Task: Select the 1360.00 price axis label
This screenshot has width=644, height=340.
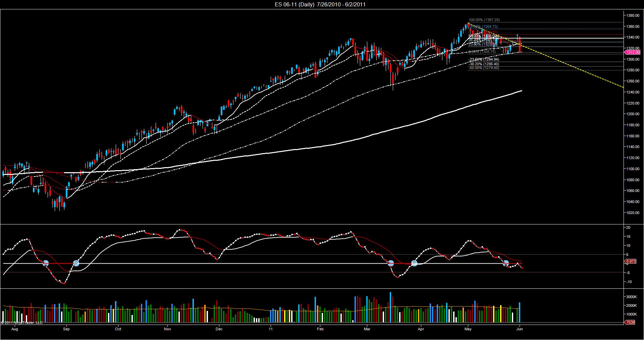Action: [632, 26]
